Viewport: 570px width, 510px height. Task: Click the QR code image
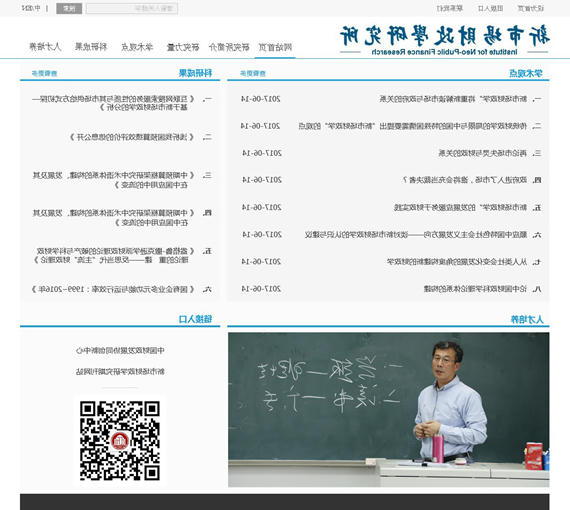point(120,441)
